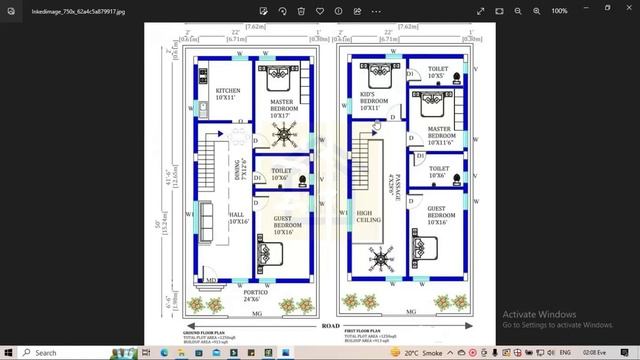Switch to the Photos app taskbar icon

coord(286,353)
